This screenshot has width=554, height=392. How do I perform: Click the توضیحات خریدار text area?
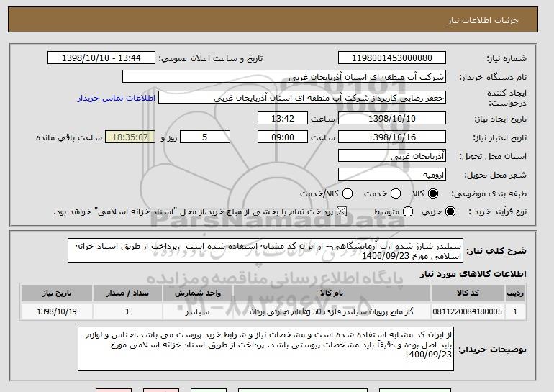pyautogui.click(x=265, y=349)
